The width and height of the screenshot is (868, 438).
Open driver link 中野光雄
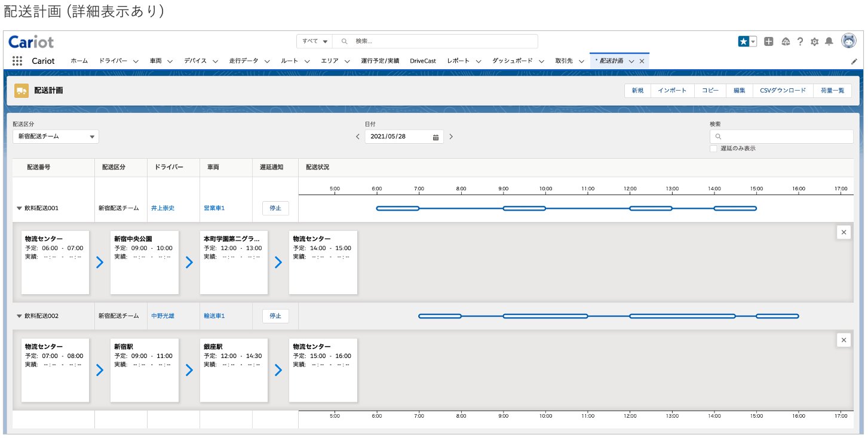click(162, 316)
